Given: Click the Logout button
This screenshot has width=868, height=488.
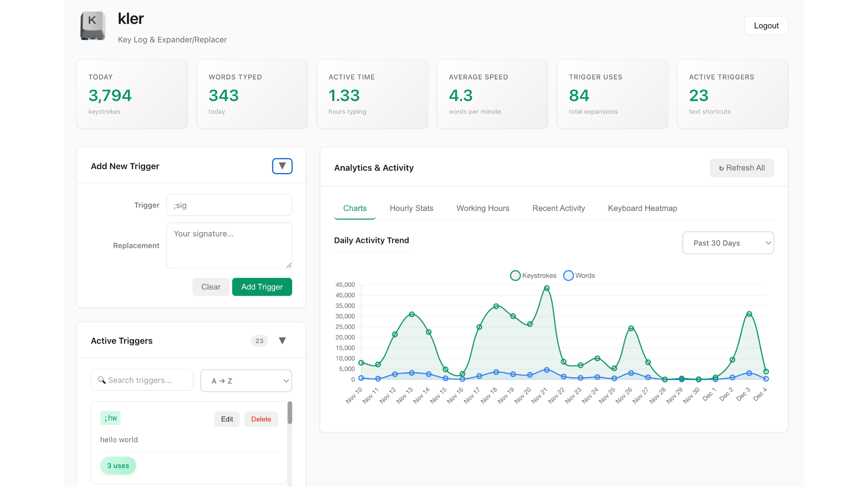Looking at the screenshot, I should coord(766,26).
